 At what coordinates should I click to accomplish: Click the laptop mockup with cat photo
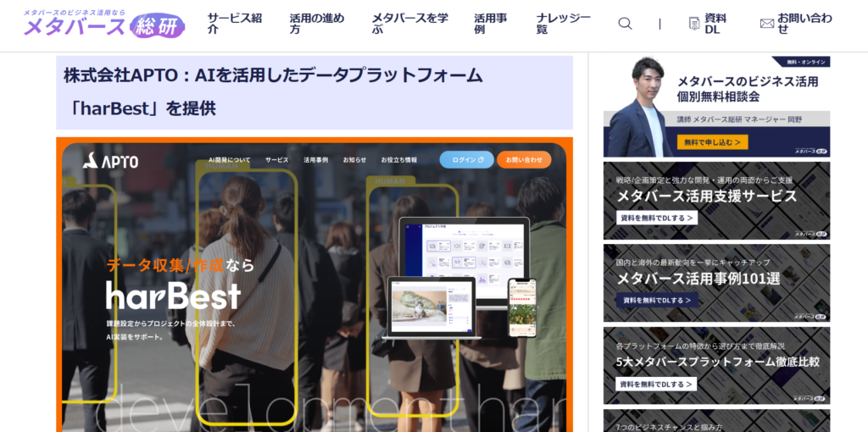[431, 307]
